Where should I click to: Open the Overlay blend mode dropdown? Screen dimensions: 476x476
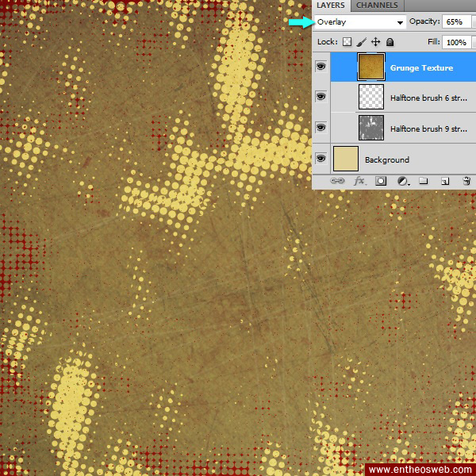(360, 21)
